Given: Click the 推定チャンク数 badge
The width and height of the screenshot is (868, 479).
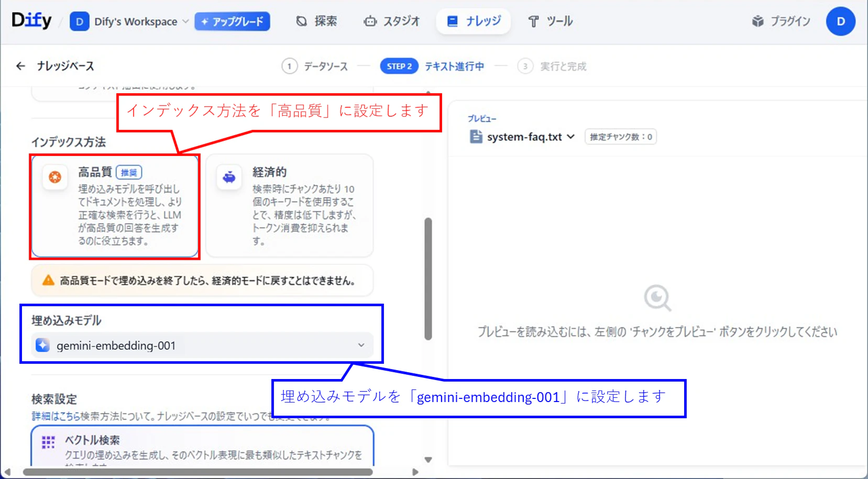Looking at the screenshot, I should [621, 137].
